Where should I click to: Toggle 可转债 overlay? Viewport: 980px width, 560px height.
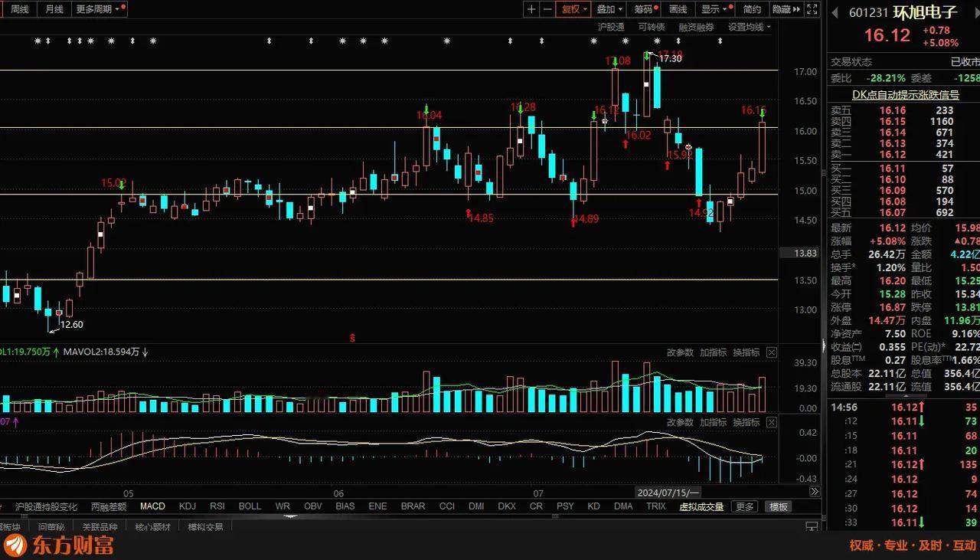point(651,27)
